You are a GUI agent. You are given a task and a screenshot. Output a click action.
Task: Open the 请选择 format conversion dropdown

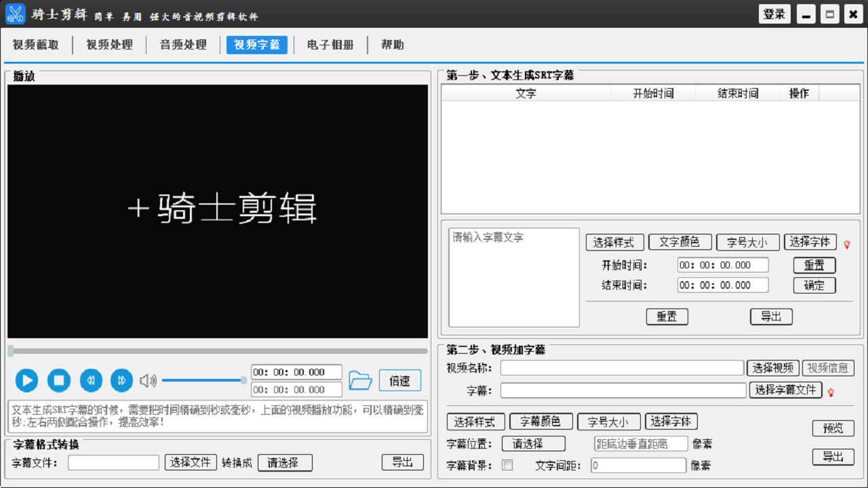(x=285, y=462)
